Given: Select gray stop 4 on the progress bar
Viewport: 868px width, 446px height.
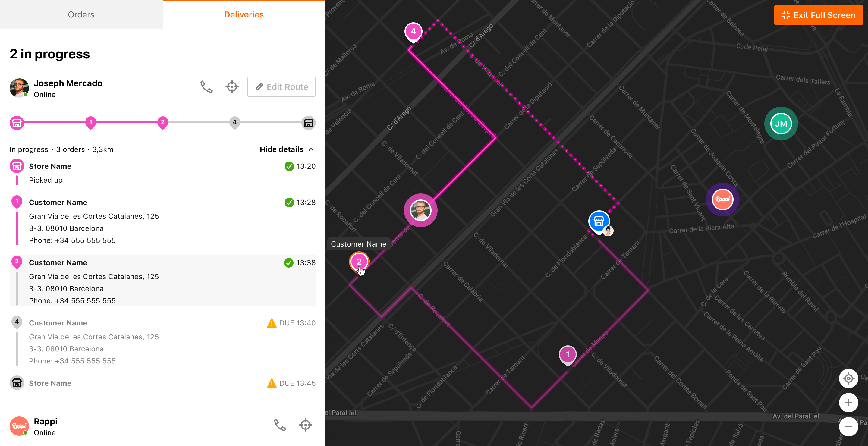Looking at the screenshot, I should [x=234, y=123].
